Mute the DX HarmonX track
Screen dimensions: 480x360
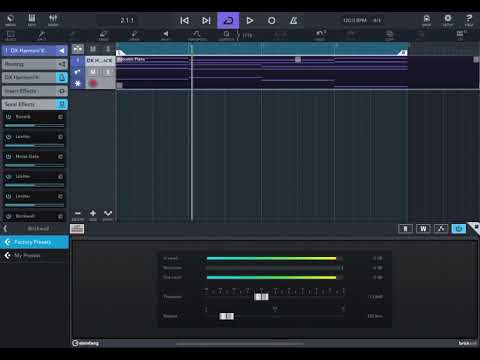(93, 72)
